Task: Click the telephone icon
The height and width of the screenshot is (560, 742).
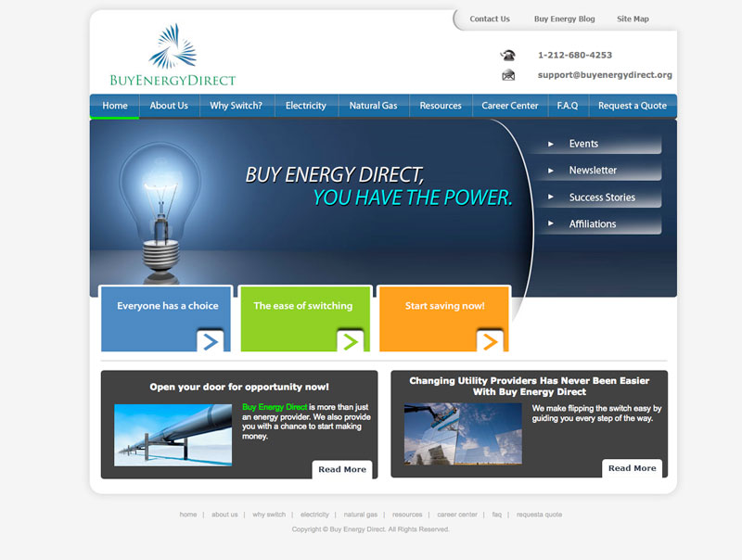Action: pyautogui.click(x=507, y=55)
